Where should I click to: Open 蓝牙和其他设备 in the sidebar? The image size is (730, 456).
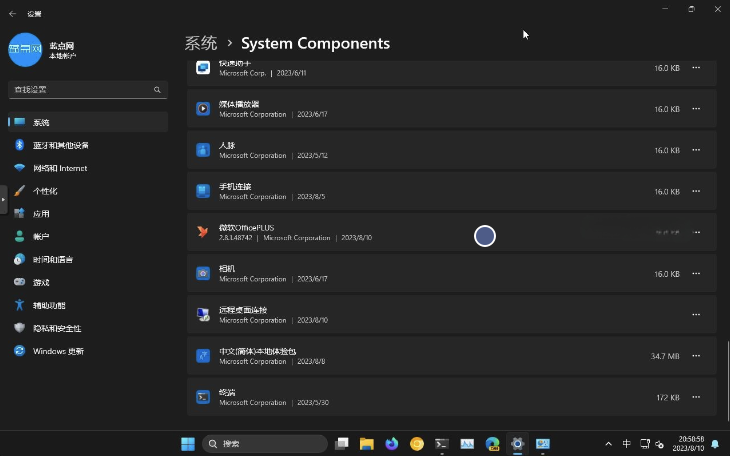(x=60, y=145)
